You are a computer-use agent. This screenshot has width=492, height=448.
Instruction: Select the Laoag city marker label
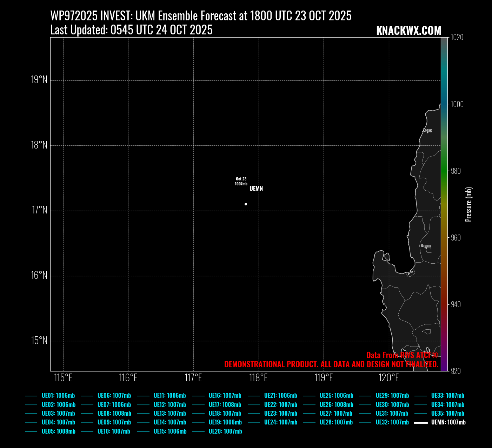[427, 130]
